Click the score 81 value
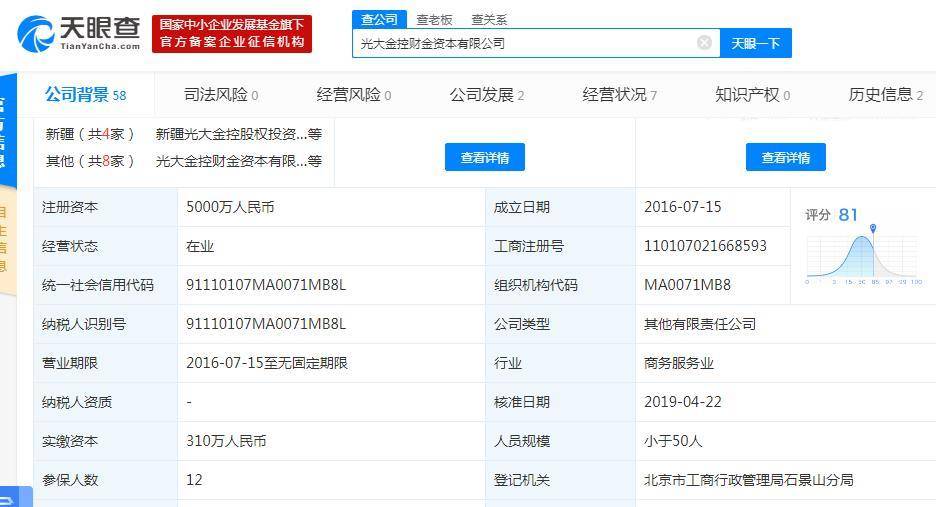 pyautogui.click(x=848, y=214)
